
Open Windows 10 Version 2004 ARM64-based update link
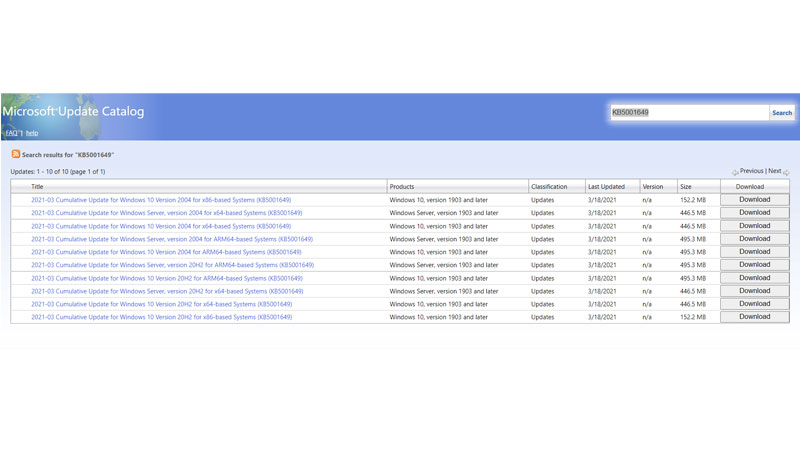pos(166,252)
